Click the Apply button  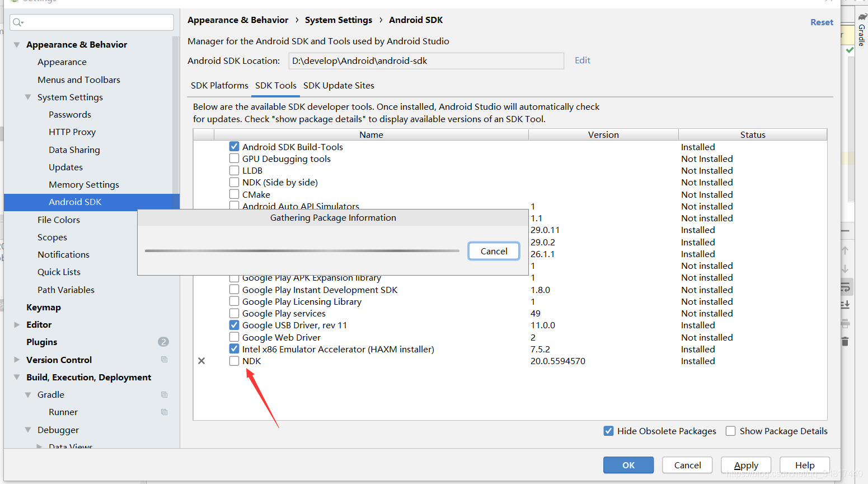click(x=746, y=465)
